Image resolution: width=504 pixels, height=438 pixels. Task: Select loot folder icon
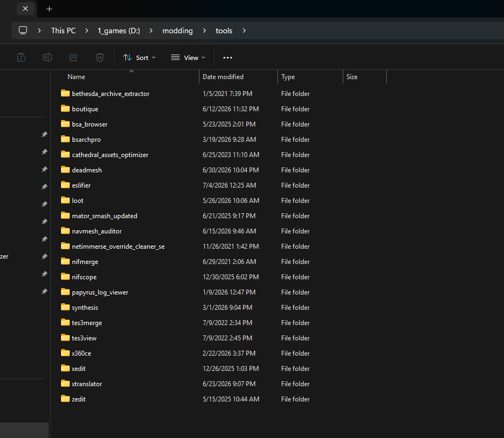tap(65, 200)
